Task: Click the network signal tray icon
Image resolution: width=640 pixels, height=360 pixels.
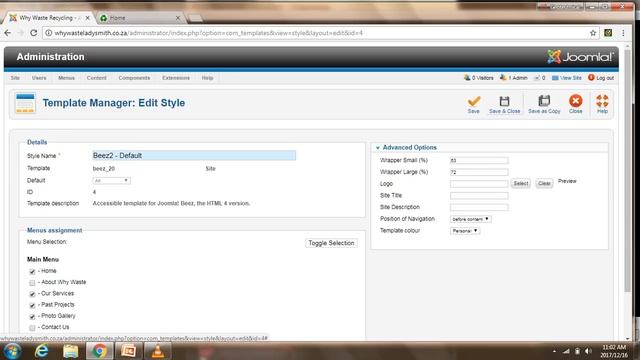Action: pyautogui.click(x=566, y=351)
